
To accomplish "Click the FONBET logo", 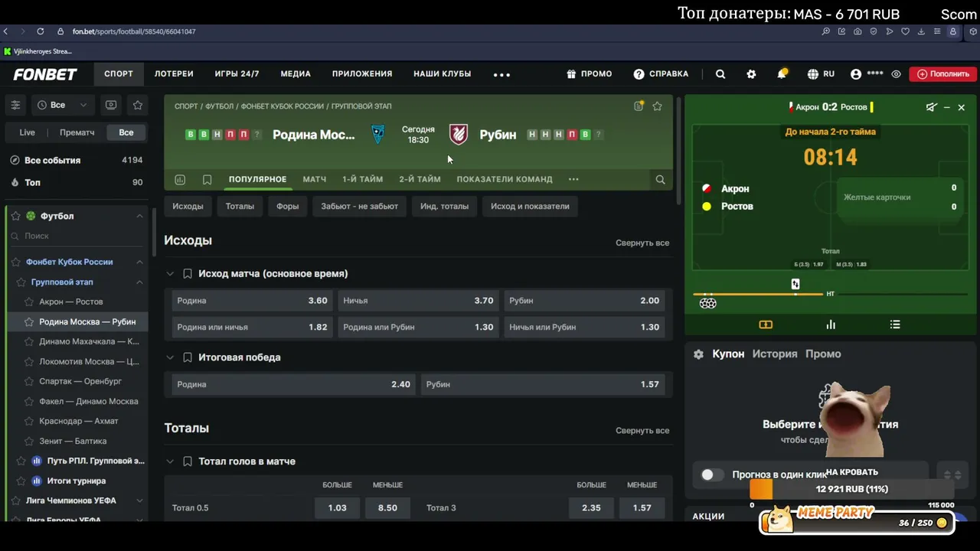I will pyautogui.click(x=45, y=74).
